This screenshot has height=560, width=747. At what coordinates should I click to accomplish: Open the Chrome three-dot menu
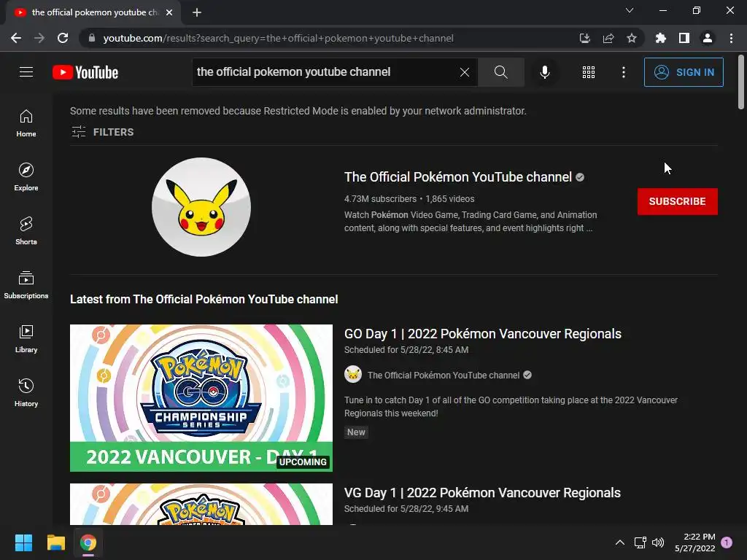pyautogui.click(x=731, y=38)
